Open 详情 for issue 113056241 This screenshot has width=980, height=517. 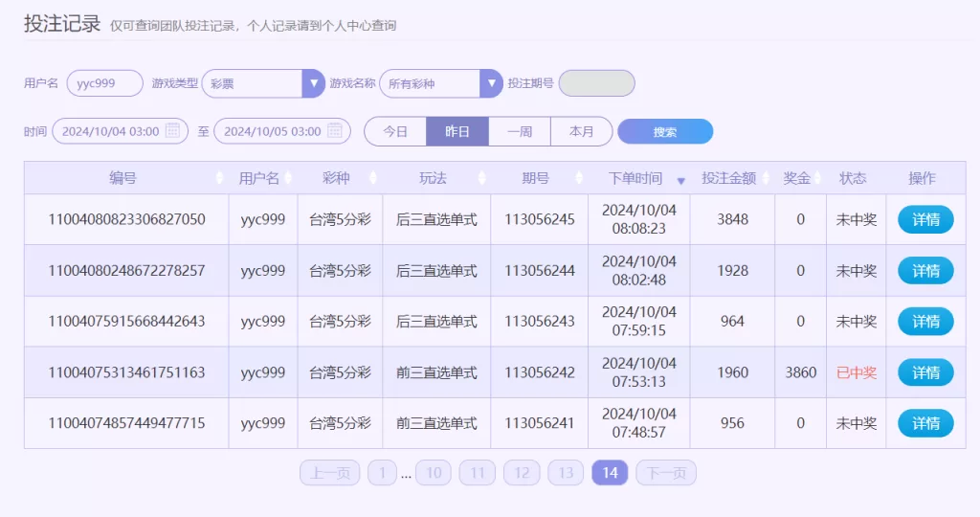coord(925,423)
